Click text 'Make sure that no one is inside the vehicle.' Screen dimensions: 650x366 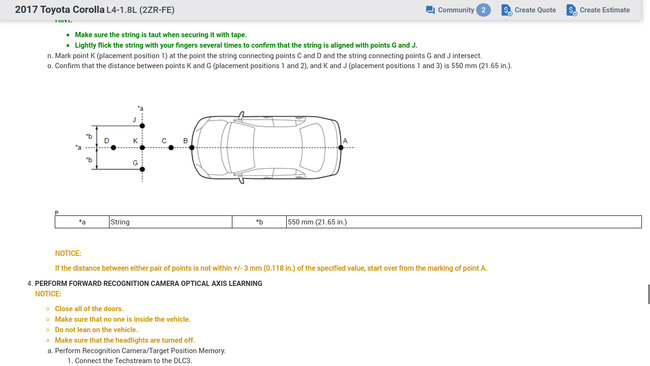123,319
